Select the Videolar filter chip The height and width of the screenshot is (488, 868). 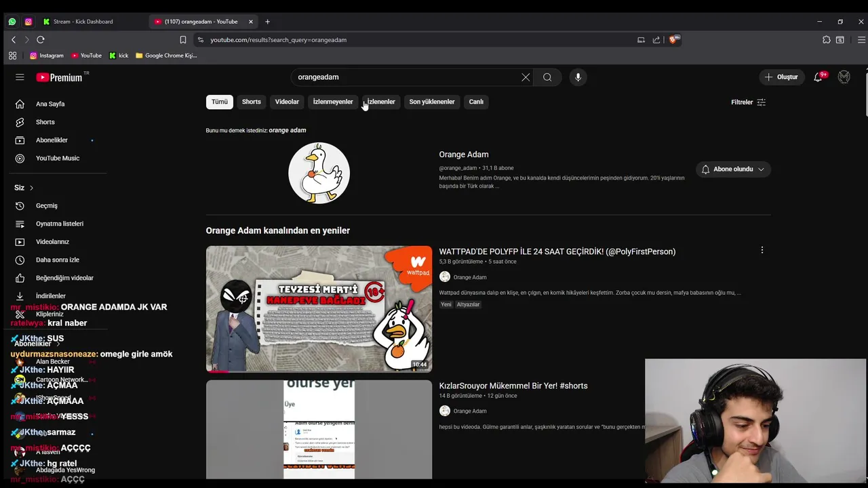pos(287,102)
